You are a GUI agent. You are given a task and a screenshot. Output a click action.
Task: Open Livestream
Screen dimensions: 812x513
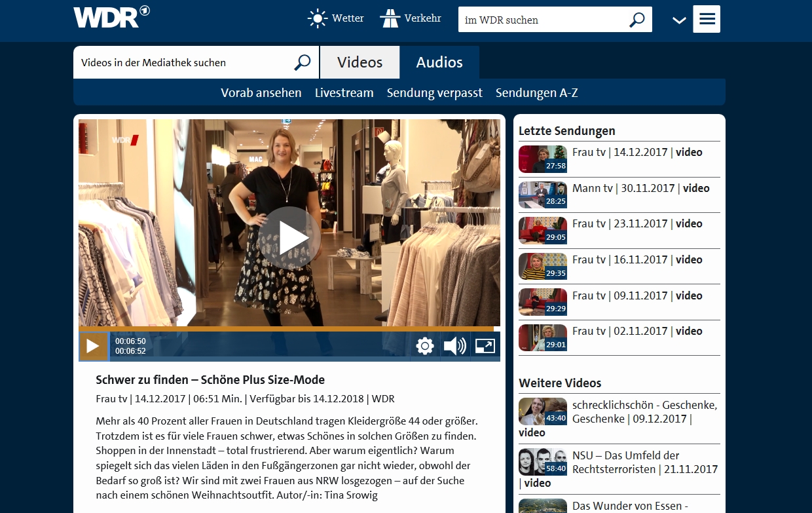344,92
